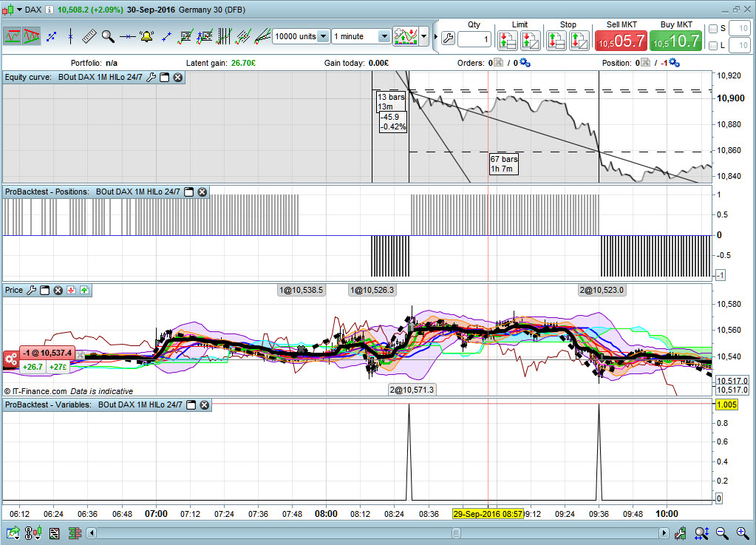Viewport: 756px width, 545px height.
Task: Click the chart export icon in bottom bar
Action: pos(13,533)
